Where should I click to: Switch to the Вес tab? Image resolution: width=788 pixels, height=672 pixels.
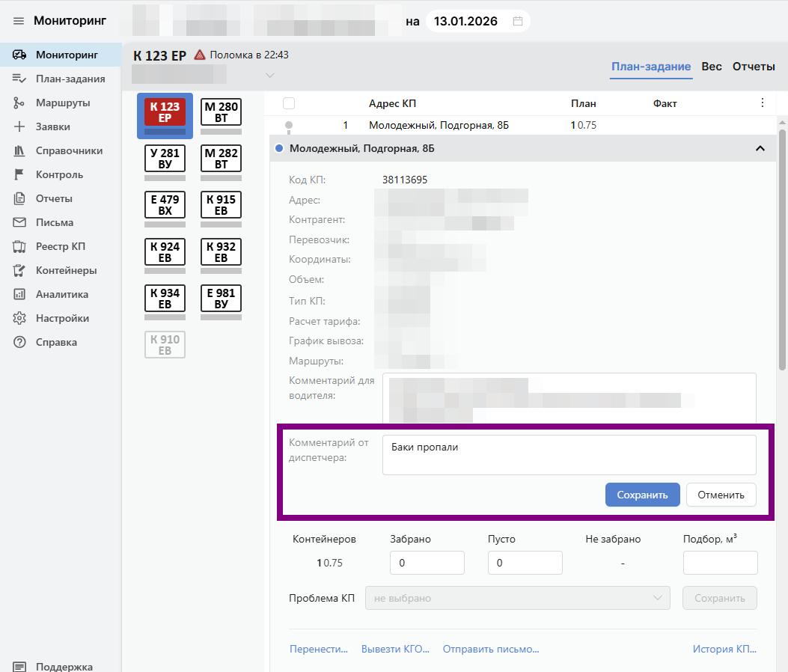pyautogui.click(x=711, y=67)
